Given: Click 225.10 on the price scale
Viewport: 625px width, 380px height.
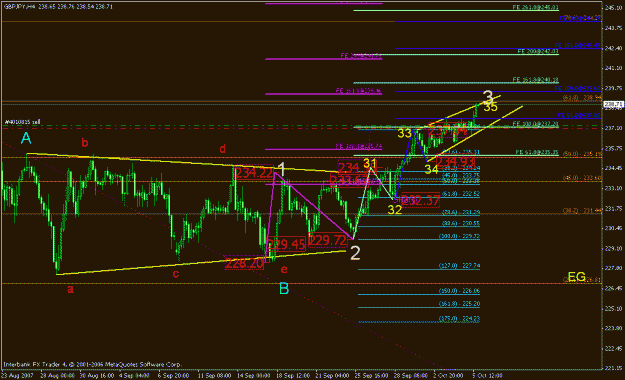Looking at the screenshot, I should [x=614, y=308].
